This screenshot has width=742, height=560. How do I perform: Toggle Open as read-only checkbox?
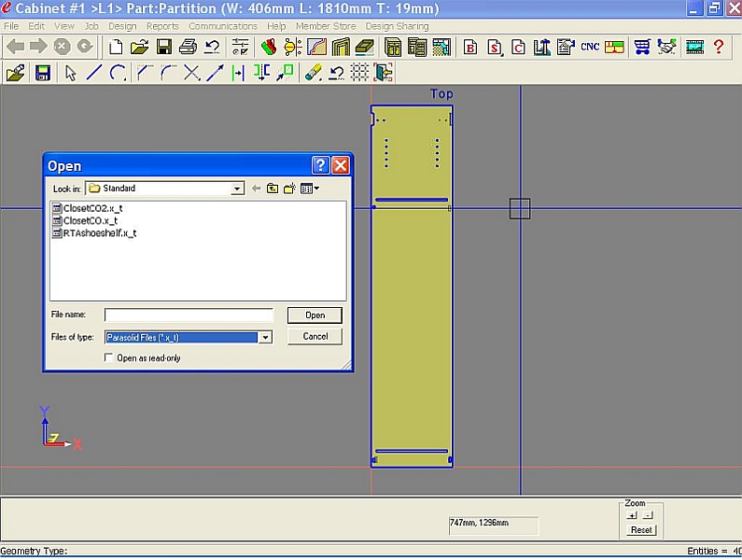(x=108, y=357)
